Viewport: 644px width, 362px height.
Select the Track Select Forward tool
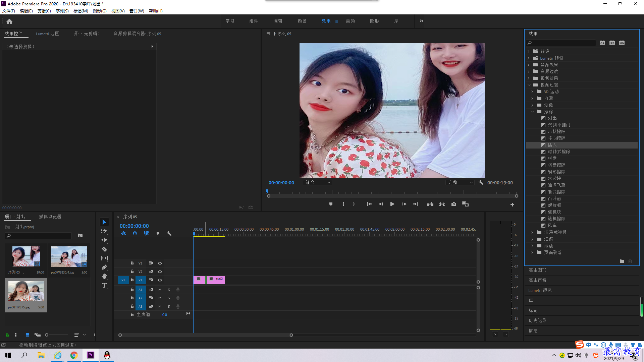click(104, 231)
